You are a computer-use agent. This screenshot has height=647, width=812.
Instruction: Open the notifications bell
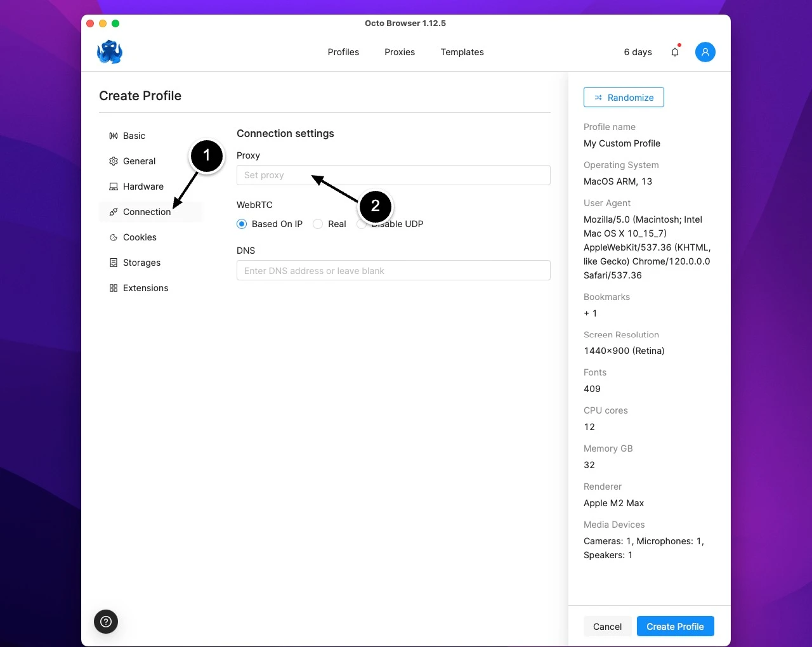click(675, 52)
